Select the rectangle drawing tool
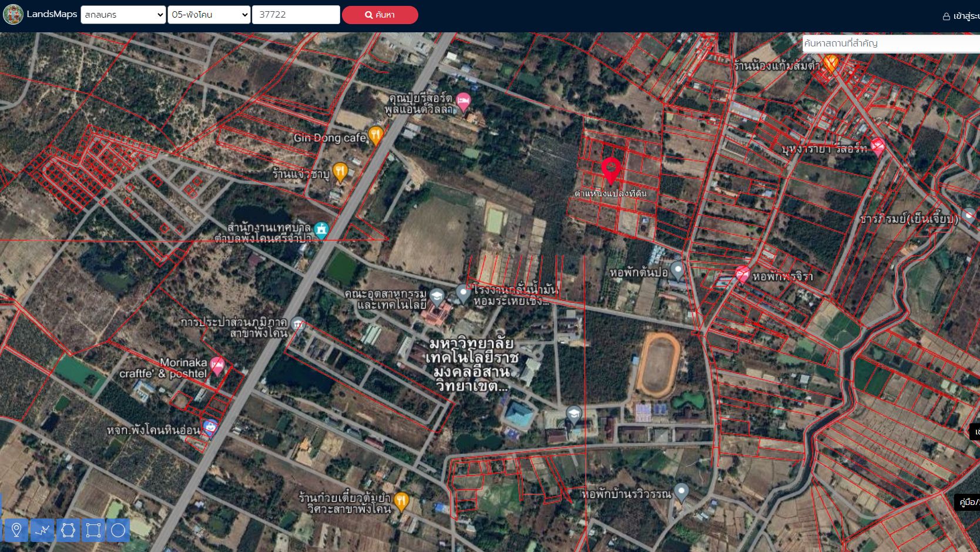Viewport: 980px width, 552px height. tap(93, 530)
